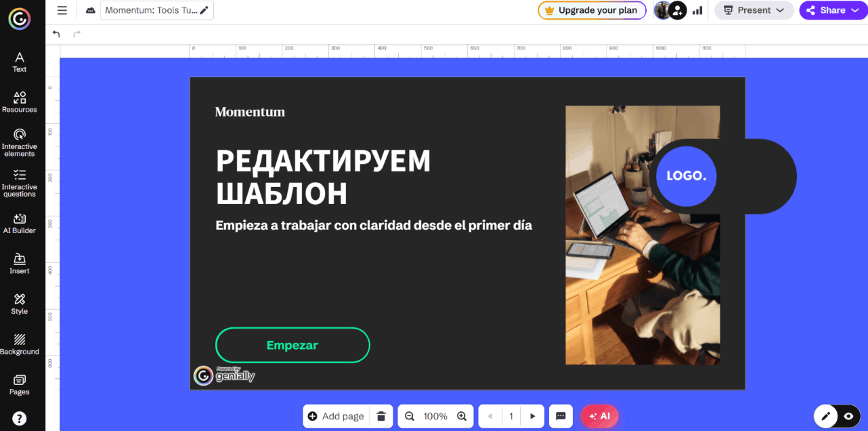Open Interactive elements panel
This screenshot has width=868, height=431.
[20, 142]
